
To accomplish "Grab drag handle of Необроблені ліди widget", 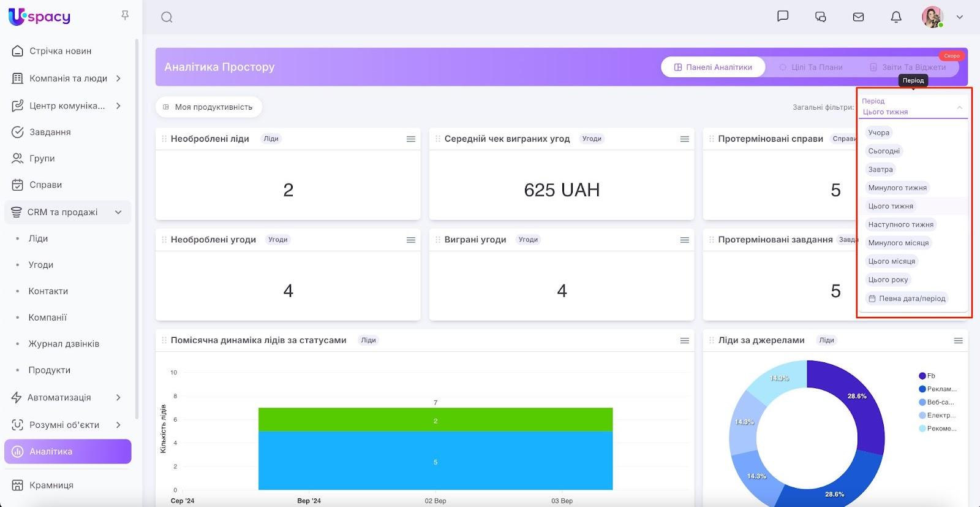I will pyautogui.click(x=164, y=139).
